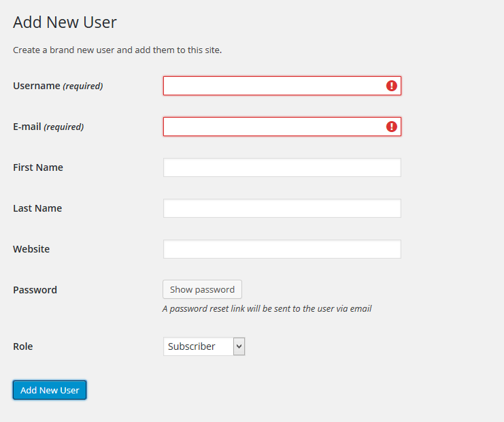Select the First Name text box
This screenshot has width=504, height=422.
(282, 167)
